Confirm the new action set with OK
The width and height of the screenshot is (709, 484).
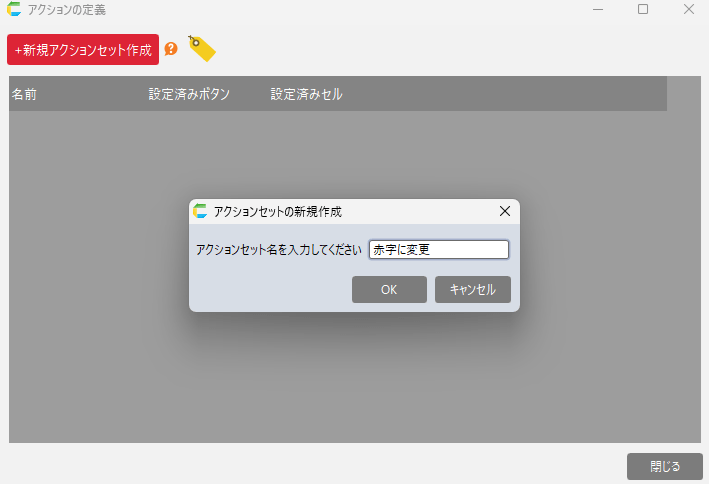coord(389,289)
